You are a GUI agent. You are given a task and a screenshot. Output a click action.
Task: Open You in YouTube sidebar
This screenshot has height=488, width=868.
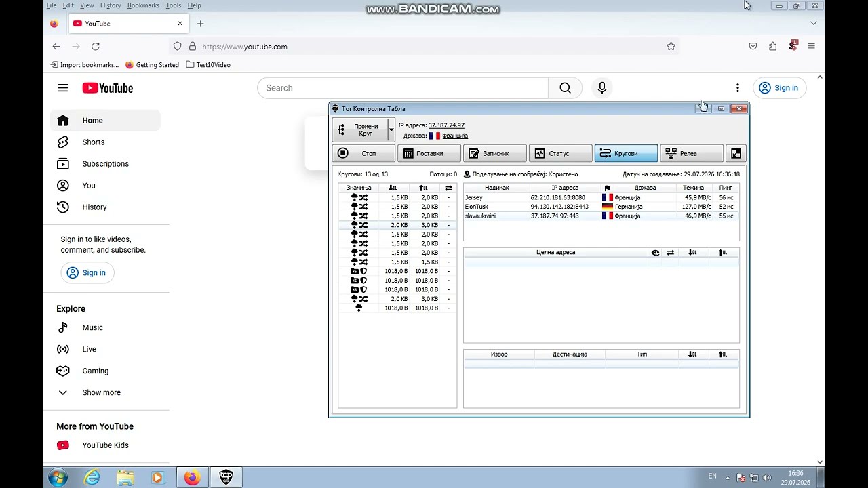click(105, 186)
